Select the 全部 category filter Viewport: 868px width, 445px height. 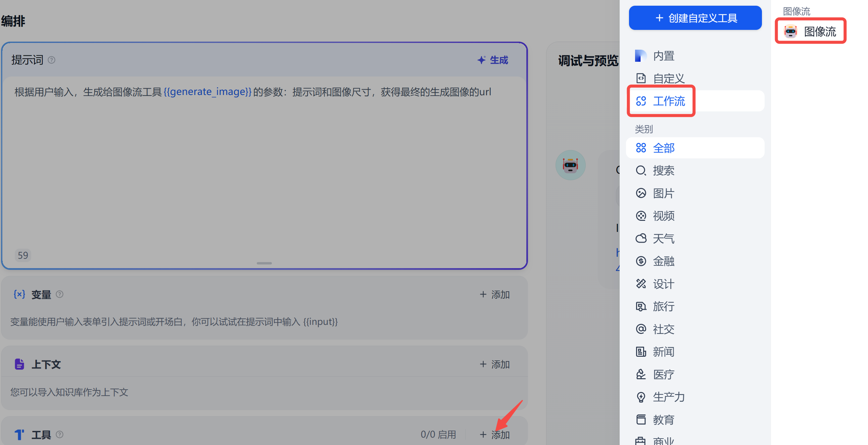[664, 148]
